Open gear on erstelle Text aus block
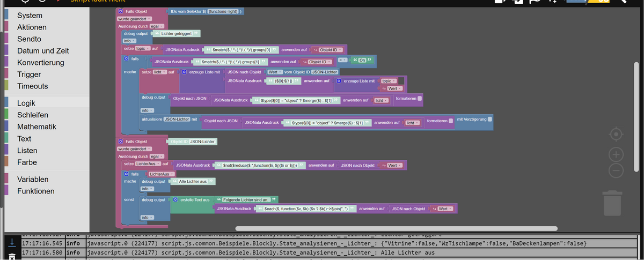This screenshot has height=260, width=644. (x=175, y=199)
